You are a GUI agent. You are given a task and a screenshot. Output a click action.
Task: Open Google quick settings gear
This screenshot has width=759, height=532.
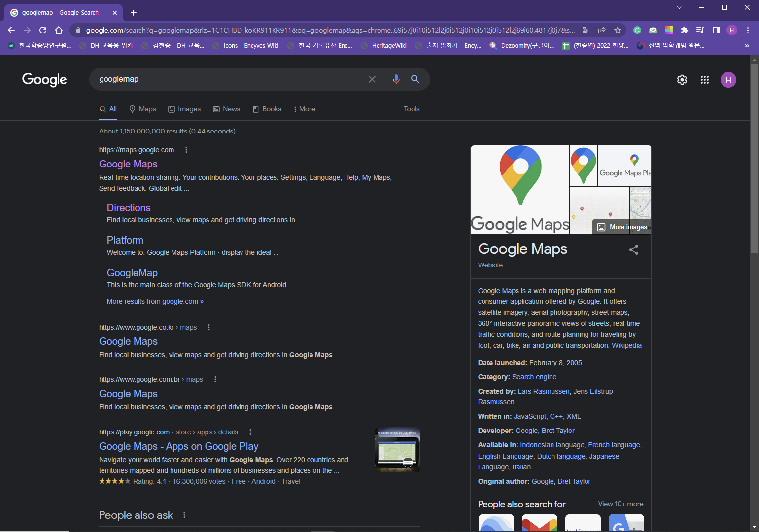click(682, 80)
